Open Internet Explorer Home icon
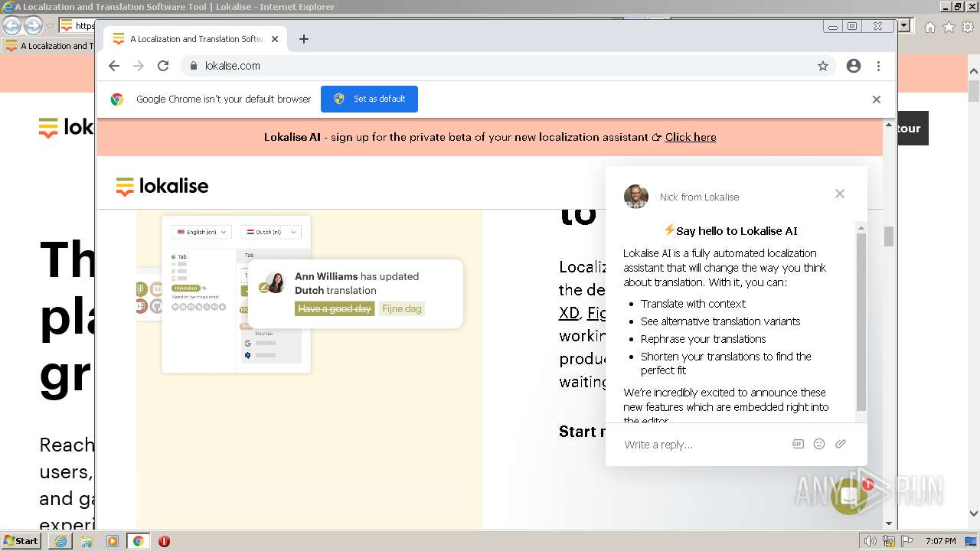The image size is (980, 551). [929, 27]
